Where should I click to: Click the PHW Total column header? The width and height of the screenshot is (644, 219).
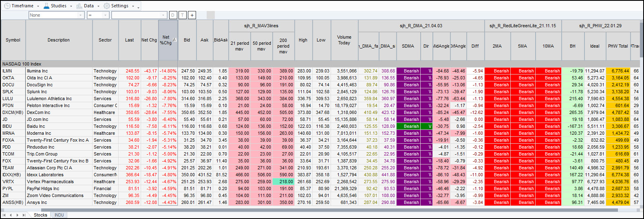click(x=618, y=46)
